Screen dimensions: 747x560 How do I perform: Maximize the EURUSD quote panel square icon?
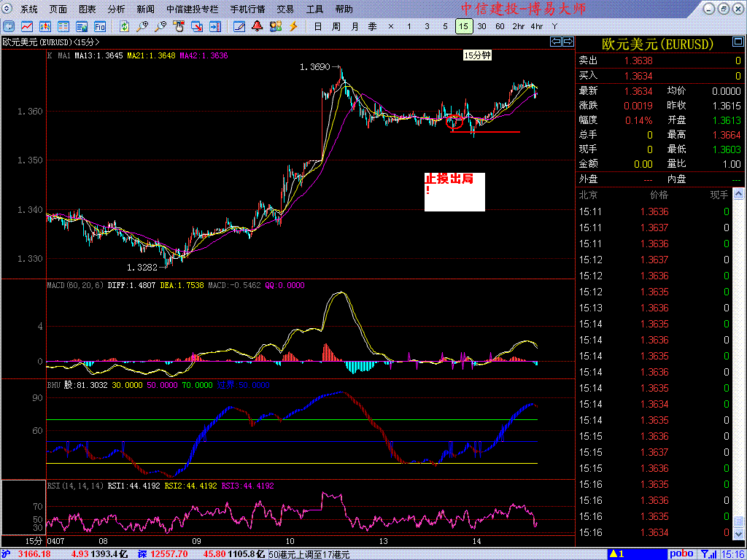[738, 43]
